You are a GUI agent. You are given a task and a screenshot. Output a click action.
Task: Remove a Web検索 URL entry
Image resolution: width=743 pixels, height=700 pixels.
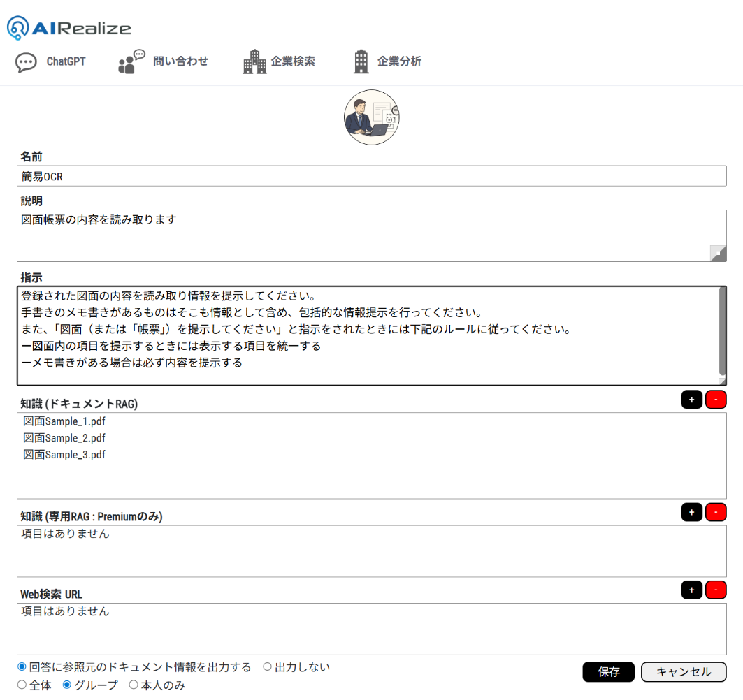click(x=716, y=590)
